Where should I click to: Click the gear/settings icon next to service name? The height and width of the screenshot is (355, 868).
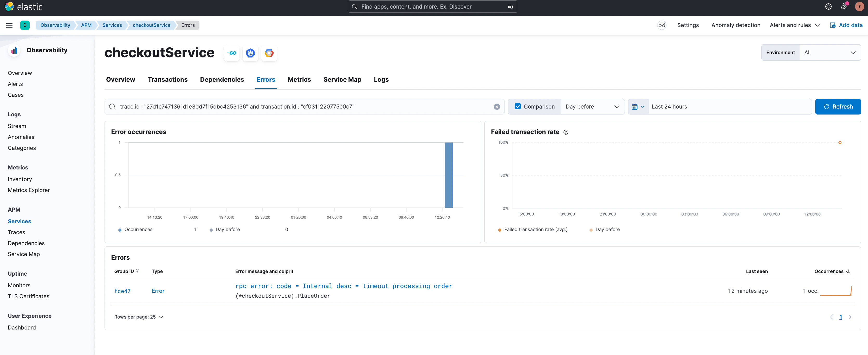pos(250,53)
